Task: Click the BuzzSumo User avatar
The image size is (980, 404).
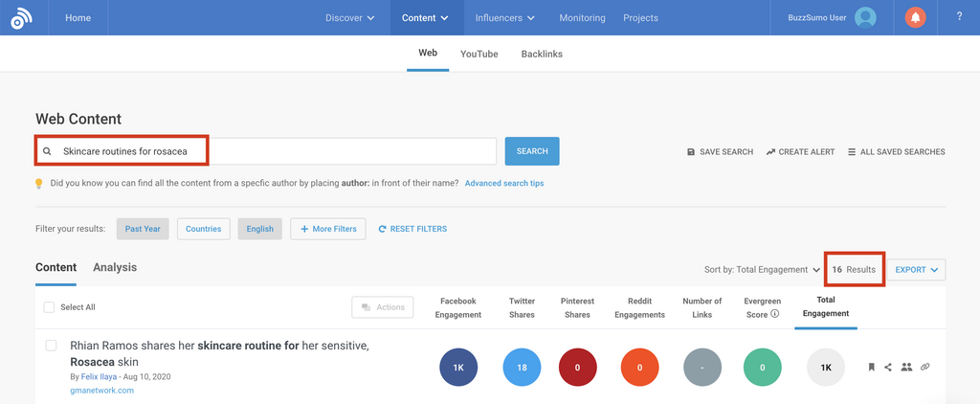Action: click(x=865, y=17)
